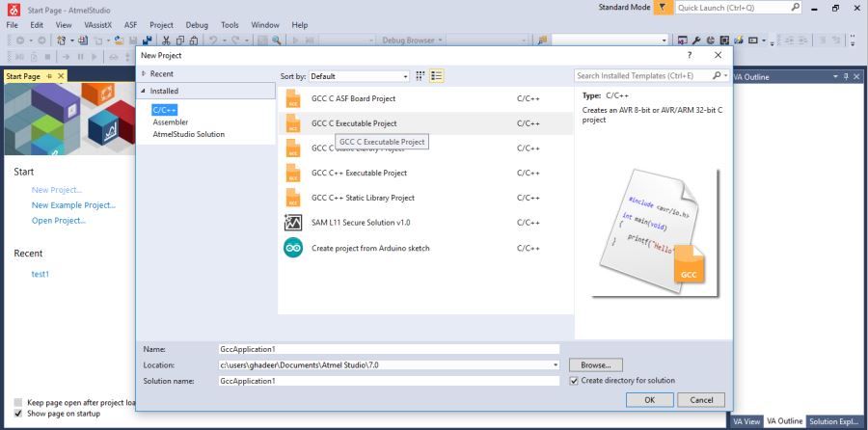This screenshot has width=868, height=430.
Task: Collapse the Installed templates node
Action: (x=144, y=91)
